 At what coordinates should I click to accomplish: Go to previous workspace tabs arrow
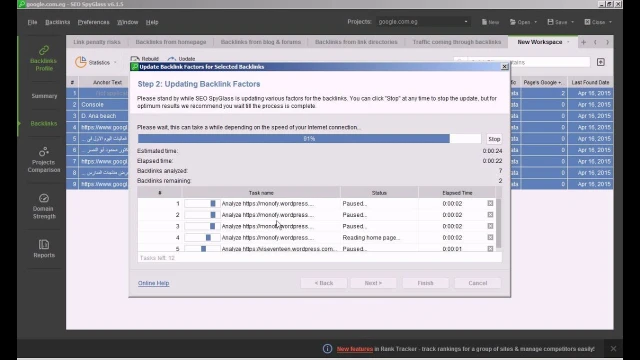point(595,42)
